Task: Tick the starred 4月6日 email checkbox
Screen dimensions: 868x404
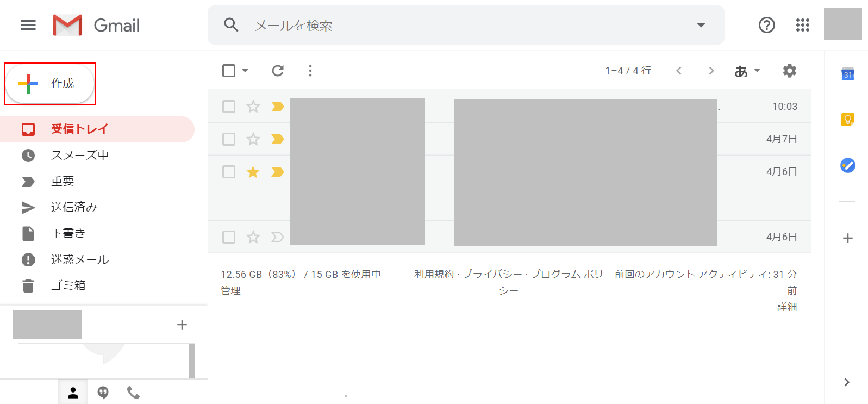Action: coord(229,172)
